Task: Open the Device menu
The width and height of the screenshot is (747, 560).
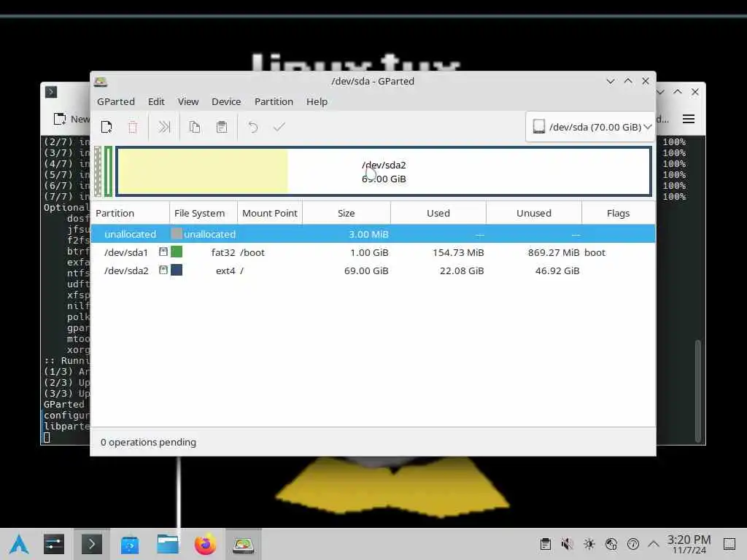Action: [226, 101]
